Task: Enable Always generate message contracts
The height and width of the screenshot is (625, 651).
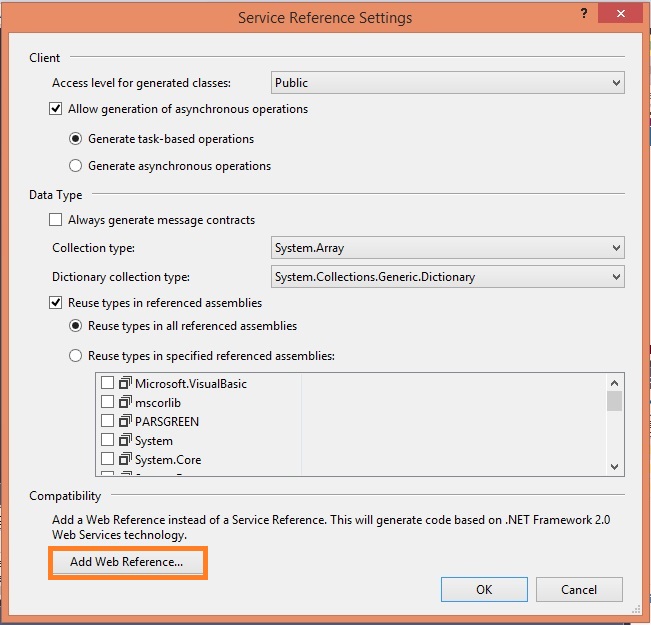Action: (56, 220)
